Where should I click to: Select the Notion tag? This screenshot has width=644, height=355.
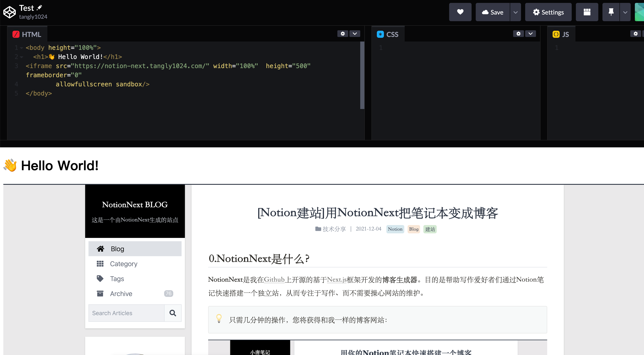click(x=395, y=229)
